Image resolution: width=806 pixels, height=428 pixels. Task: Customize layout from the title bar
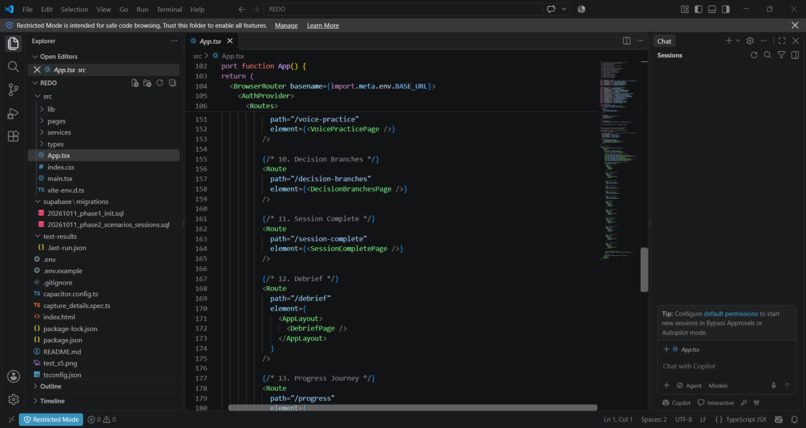[x=685, y=9]
